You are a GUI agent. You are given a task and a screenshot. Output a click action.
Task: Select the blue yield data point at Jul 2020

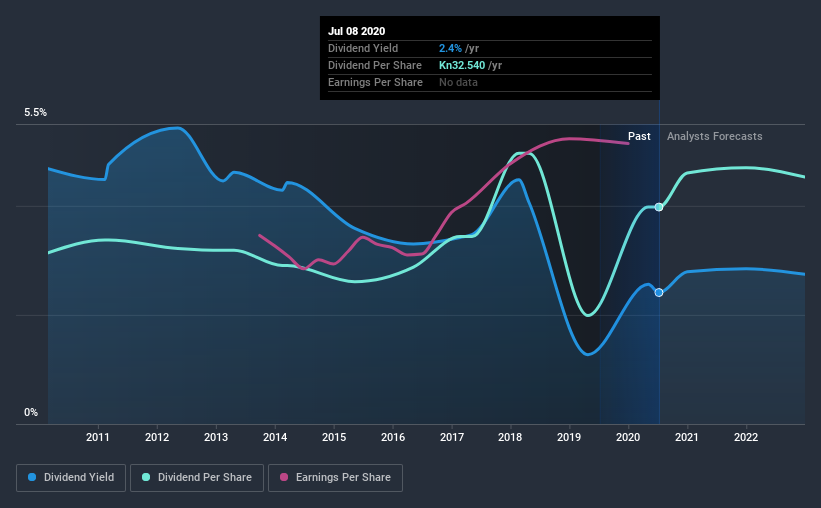pyautogui.click(x=659, y=293)
